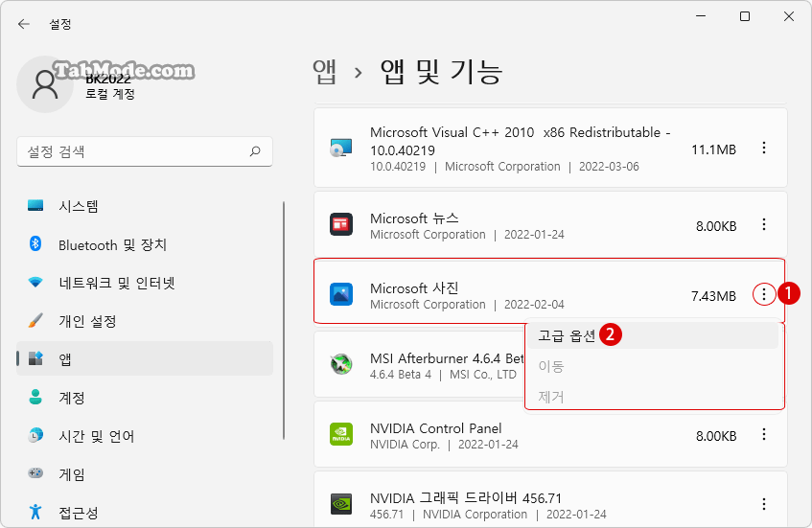Select the 앱 category
This screenshot has width=812, height=528.
(145, 358)
